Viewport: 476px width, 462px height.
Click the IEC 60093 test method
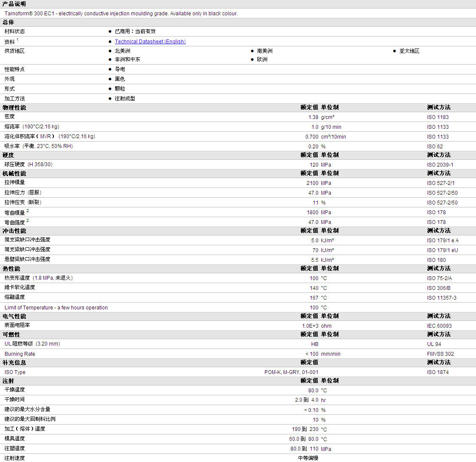click(x=439, y=326)
